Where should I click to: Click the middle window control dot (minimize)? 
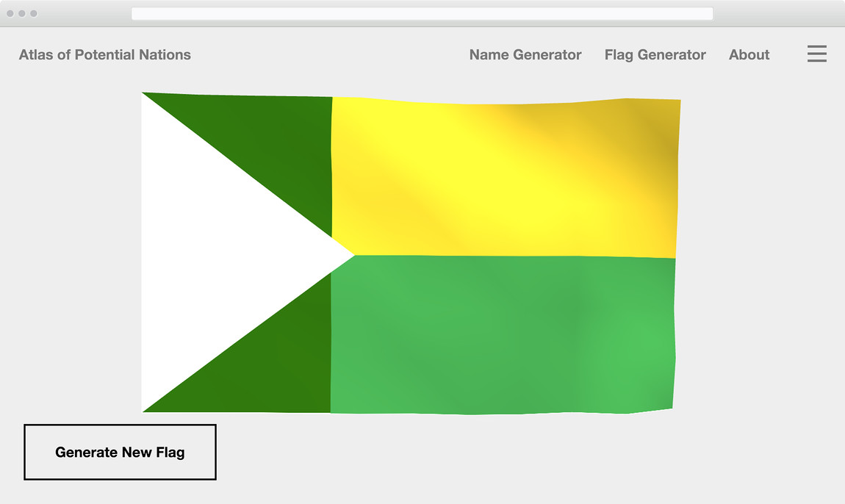[x=22, y=13]
